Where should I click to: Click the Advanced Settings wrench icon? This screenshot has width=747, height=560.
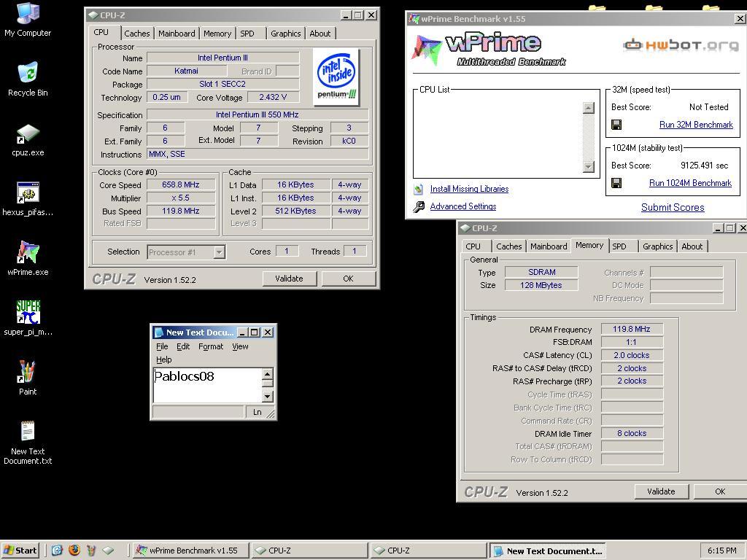(418, 206)
